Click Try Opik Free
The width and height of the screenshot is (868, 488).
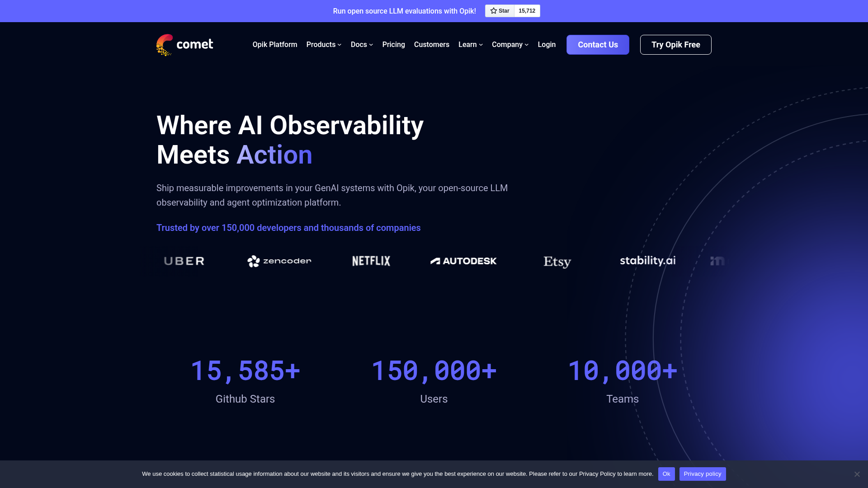pyautogui.click(x=675, y=44)
